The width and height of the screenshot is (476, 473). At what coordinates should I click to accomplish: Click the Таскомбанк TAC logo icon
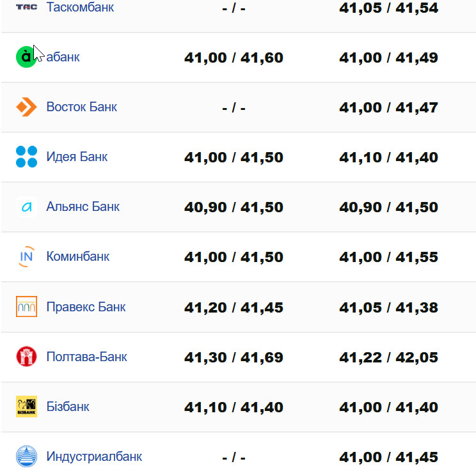point(26,8)
